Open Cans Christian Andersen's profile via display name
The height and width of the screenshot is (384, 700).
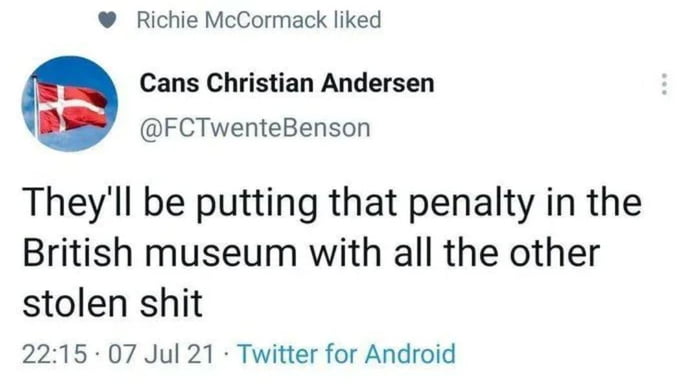tap(287, 83)
